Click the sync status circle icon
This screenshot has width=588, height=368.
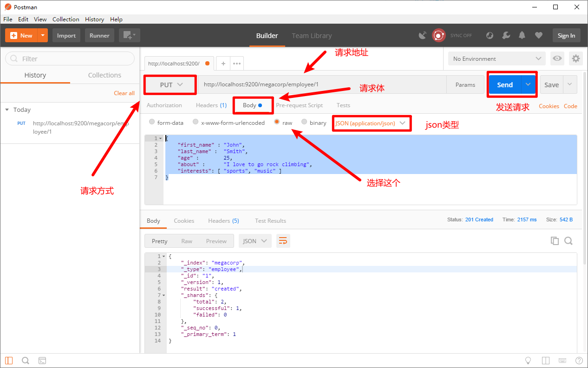click(438, 35)
